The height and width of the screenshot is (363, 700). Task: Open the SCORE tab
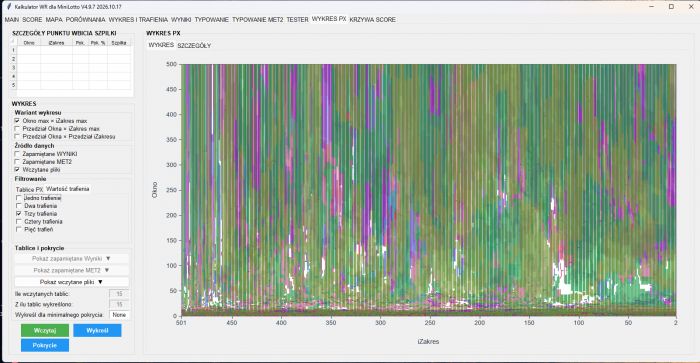coord(32,20)
